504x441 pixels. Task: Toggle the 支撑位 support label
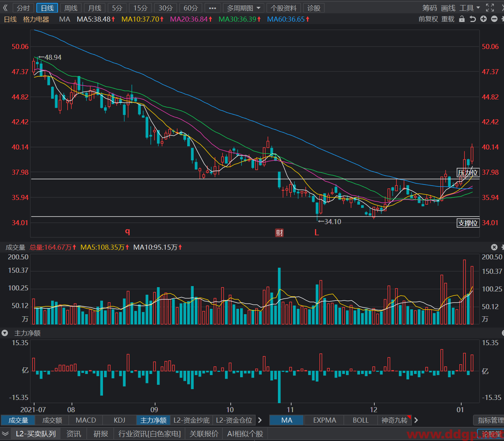pyautogui.click(x=468, y=223)
